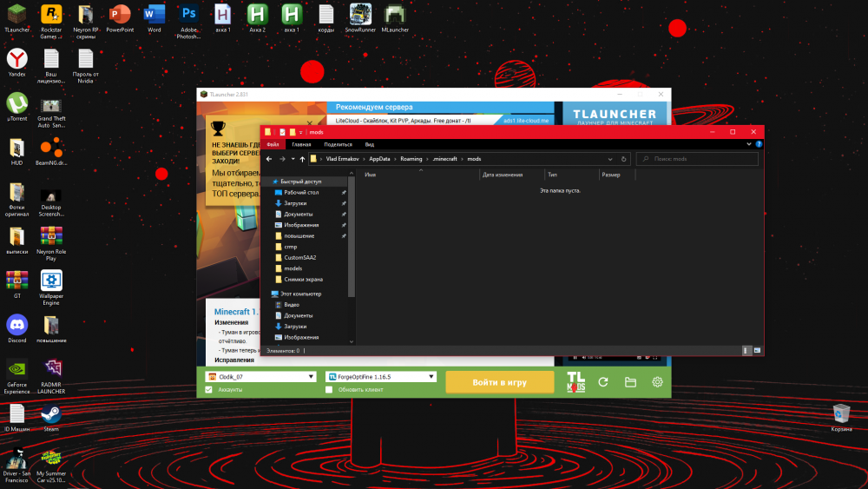
Task: Launch PowerPoint from desktop
Action: (120, 18)
